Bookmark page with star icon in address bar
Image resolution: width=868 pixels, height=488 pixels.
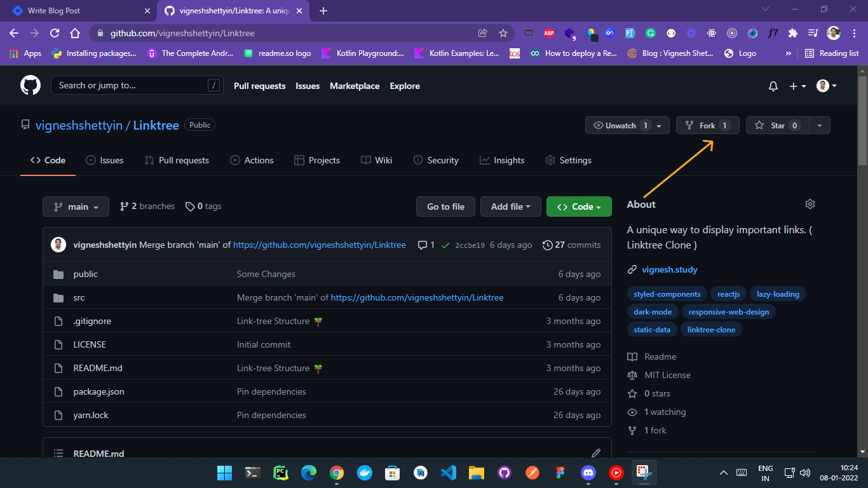(x=503, y=33)
